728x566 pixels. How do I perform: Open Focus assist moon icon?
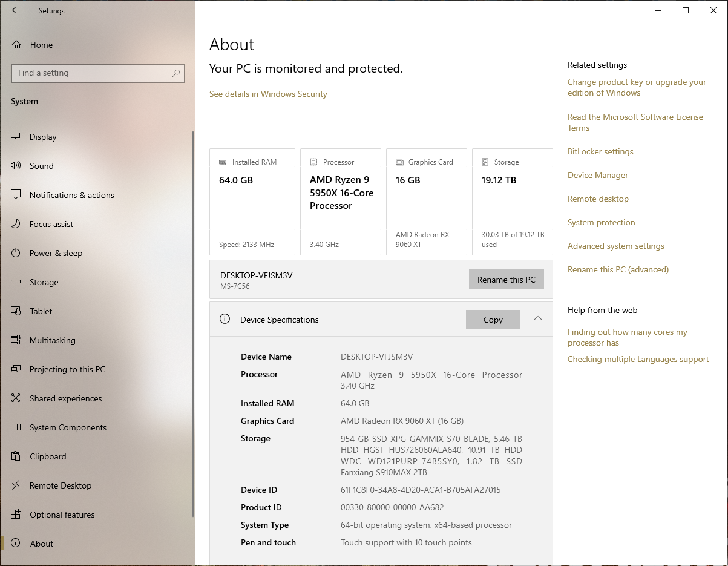pyautogui.click(x=16, y=224)
